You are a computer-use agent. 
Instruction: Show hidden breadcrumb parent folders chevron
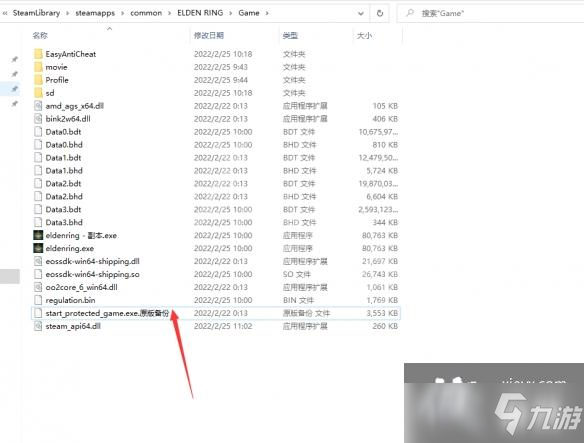(x=5, y=13)
